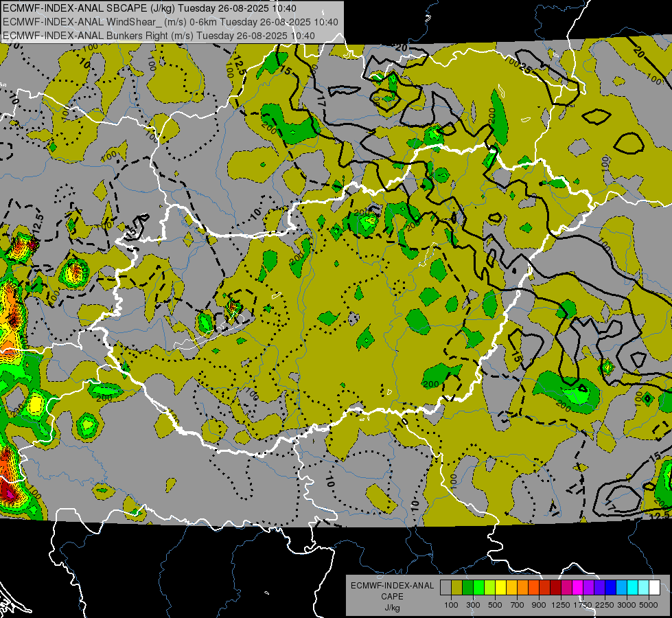Click the 1250 label on the legend scale
The image size is (672, 618).
pos(561,605)
